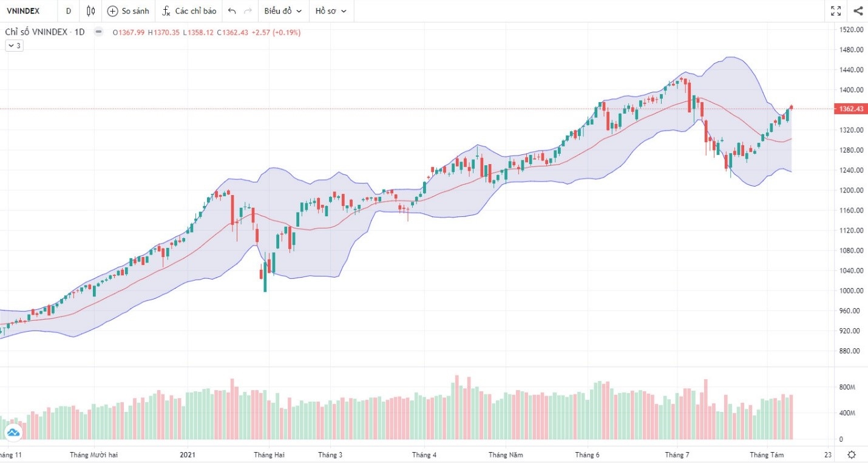This screenshot has width=868, height=463.
Task: Click the So sánh compare button
Action: click(127, 10)
